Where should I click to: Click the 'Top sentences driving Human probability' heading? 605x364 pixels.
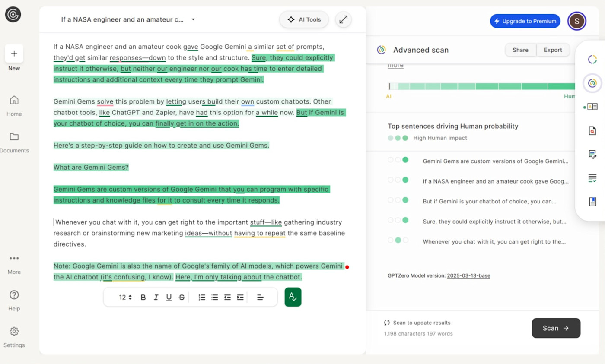(x=453, y=126)
